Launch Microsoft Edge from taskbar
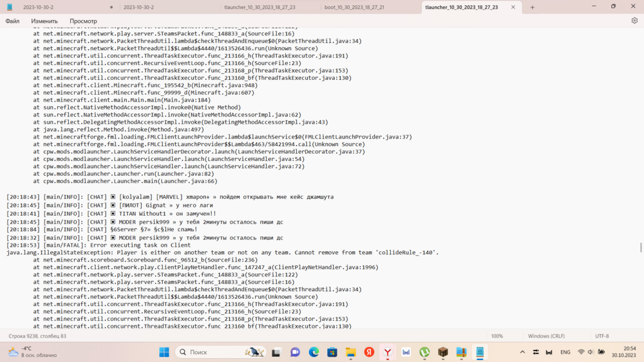This screenshot has width=644, height=362. (x=314, y=352)
